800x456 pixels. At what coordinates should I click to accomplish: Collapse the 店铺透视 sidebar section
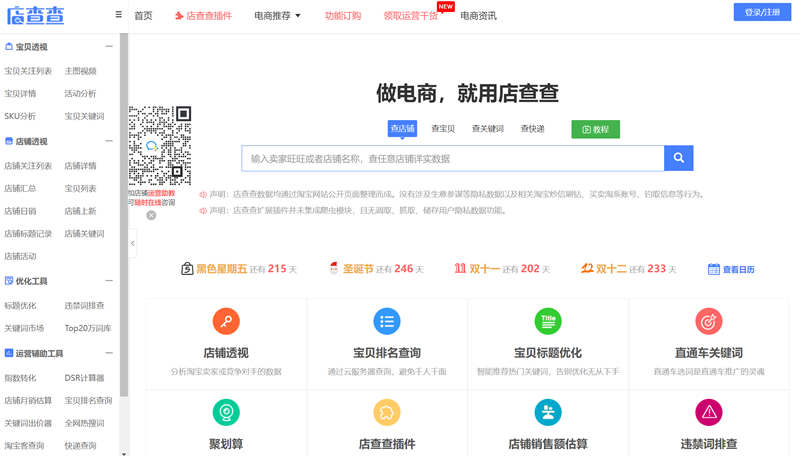click(x=109, y=141)
